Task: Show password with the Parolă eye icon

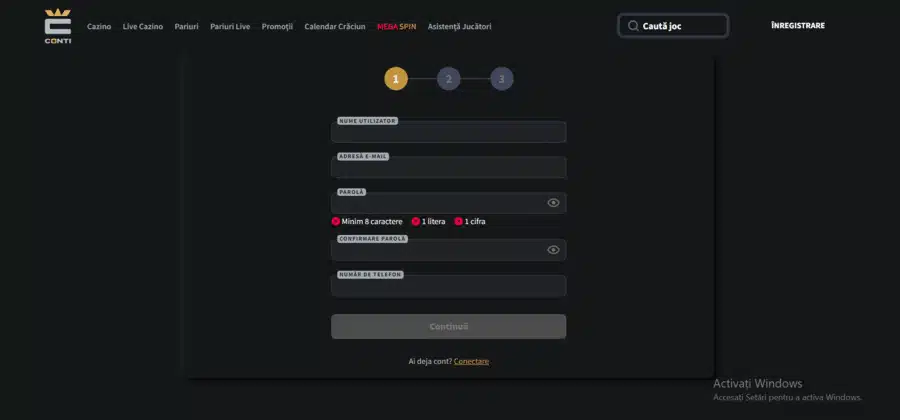Action: point(553,203)
